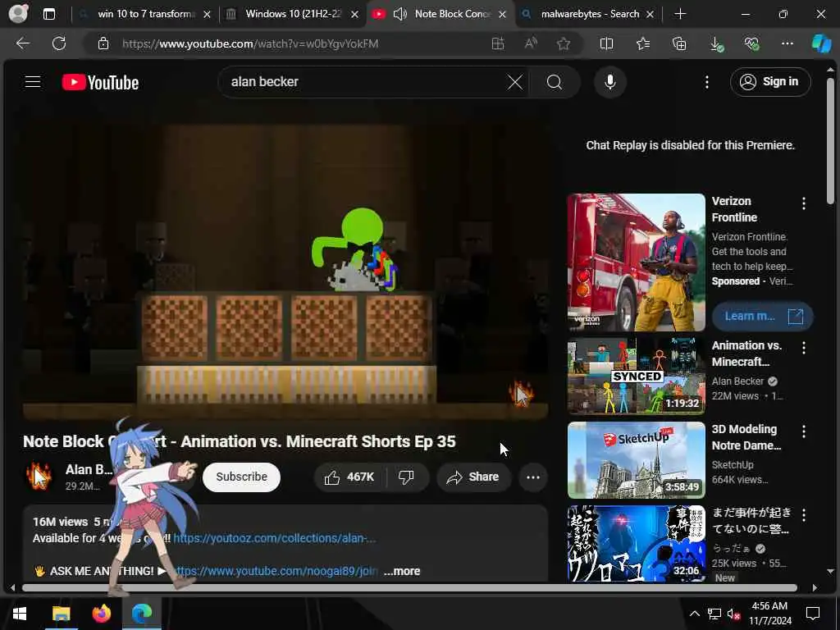840x630 pixels.
Task: Show hidden system tray icons
Action: click(694, 614)
